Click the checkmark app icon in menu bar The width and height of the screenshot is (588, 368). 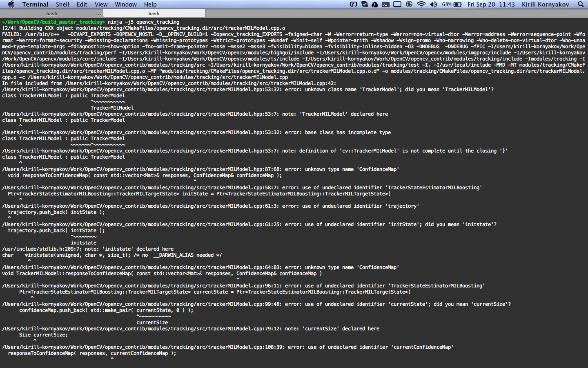pyautogui.click(x=364, y=4)
